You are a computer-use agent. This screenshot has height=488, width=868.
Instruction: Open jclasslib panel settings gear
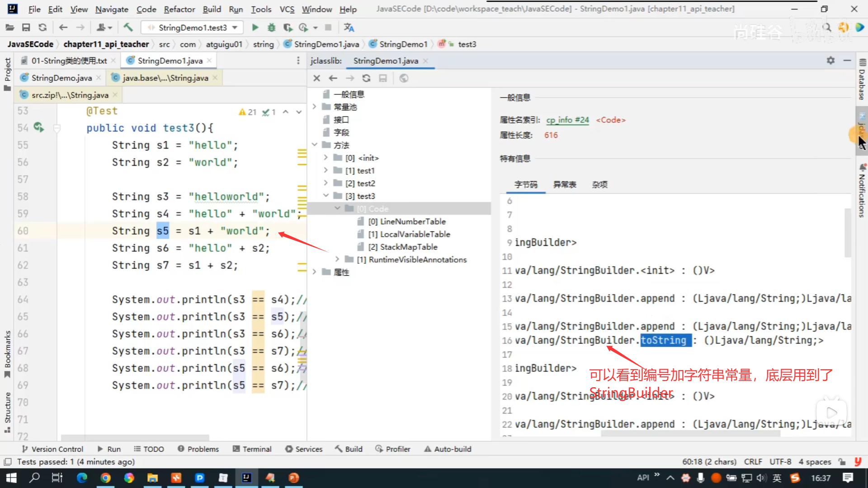click(x=830, y=61)
